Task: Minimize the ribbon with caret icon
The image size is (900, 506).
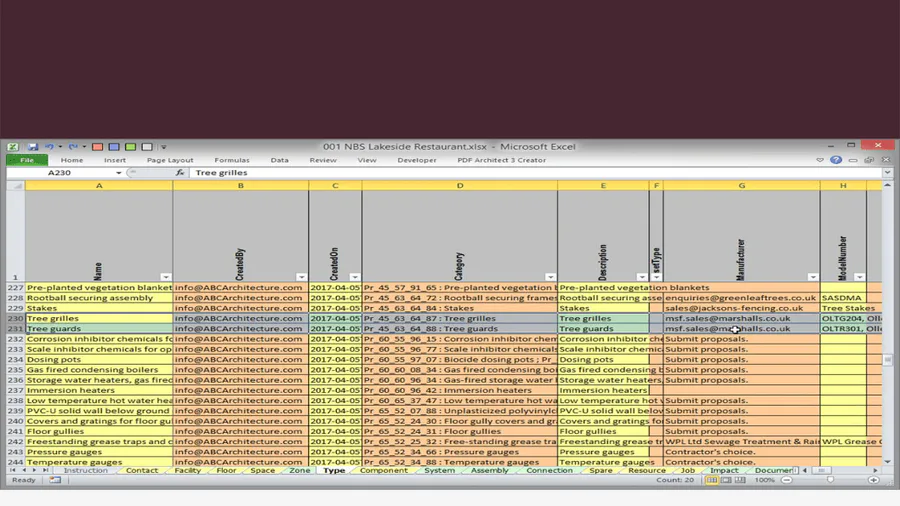Action: (x=820, y=160)
